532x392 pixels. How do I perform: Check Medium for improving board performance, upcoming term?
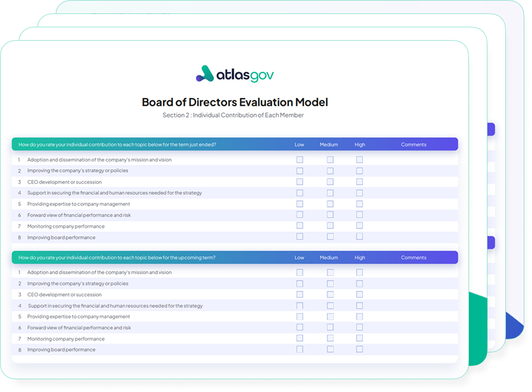click(x=330, y=349)
